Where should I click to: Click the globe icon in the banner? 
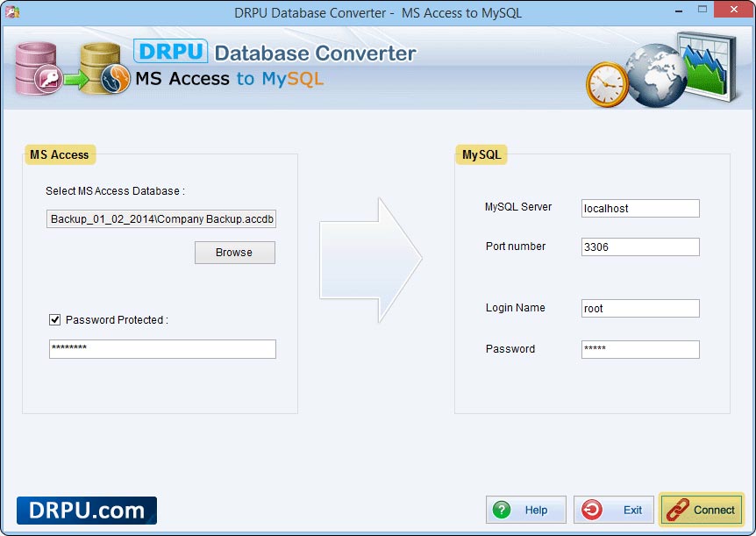click(x=655, y=75)
